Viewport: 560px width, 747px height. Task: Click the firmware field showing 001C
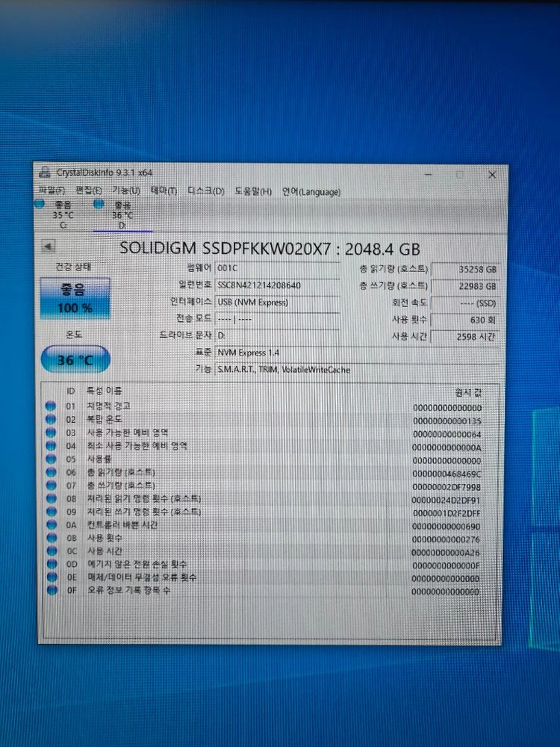(x=278, y=268)
